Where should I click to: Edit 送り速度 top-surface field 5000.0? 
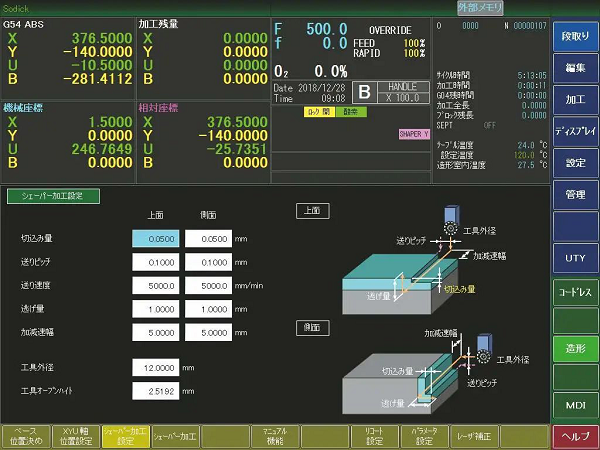pyautogui.click(x=155, y=285)
